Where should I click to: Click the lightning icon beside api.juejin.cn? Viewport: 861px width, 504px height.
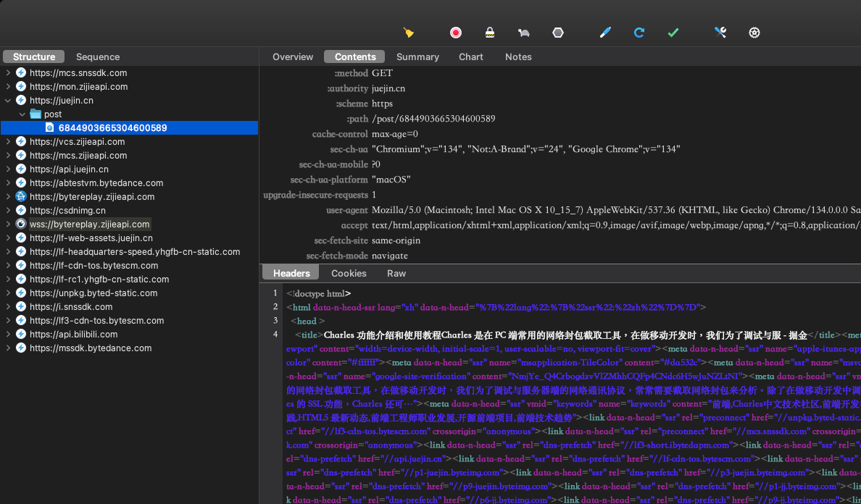tap(21, 169)
